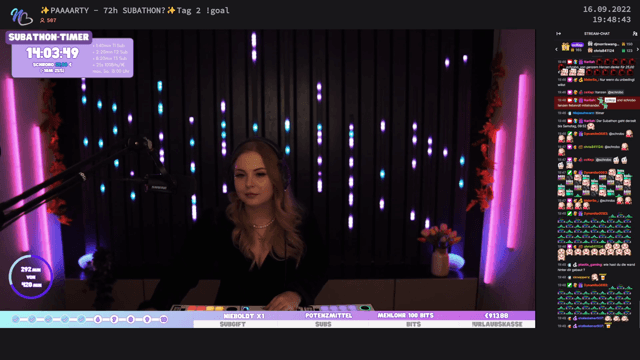Click the viewer count icon next to 507
The width and height of the screenshot is (640, 360).
click(42, 20)
